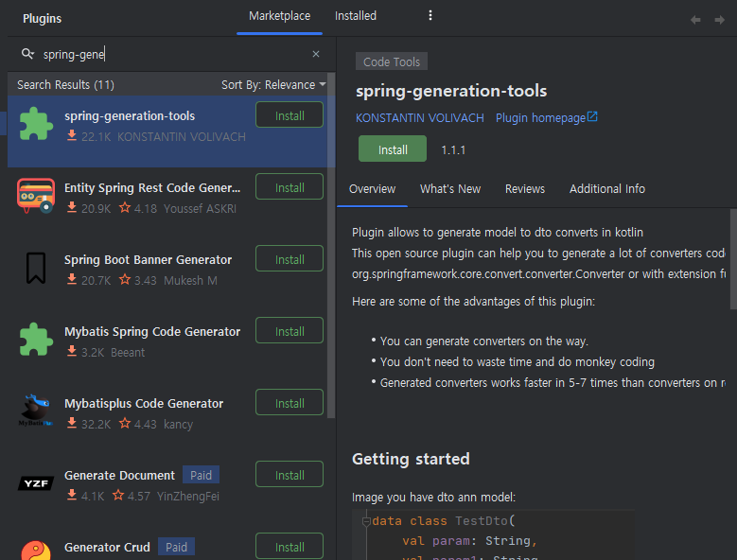
Task: Install Entity Spring Rest Code Generator
Action: pyautogui.click(x=290, y=187)
